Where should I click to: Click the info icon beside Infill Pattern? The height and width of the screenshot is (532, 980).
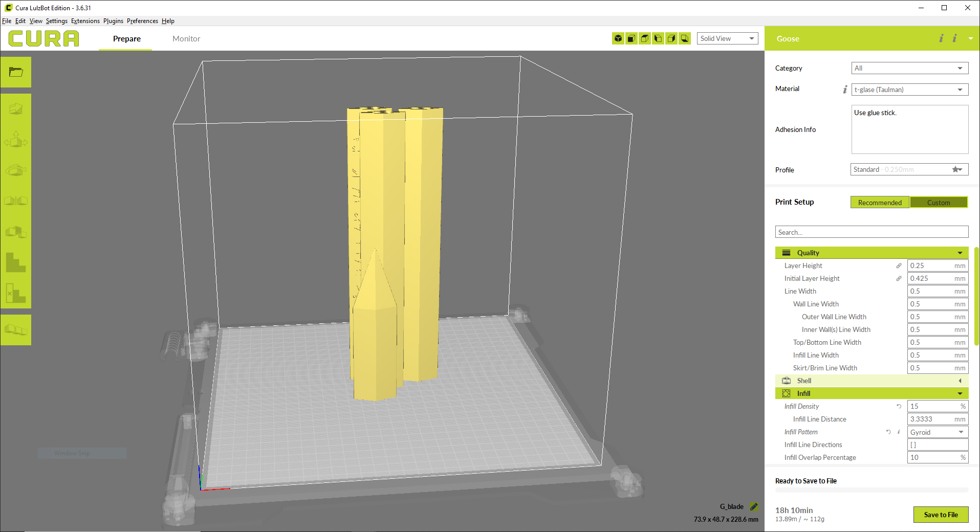click(899, 432)
